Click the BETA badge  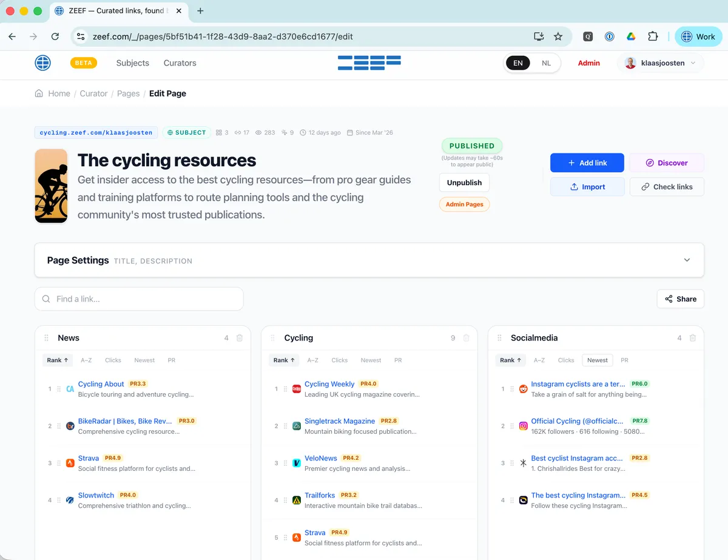click(x=84, y=63)
